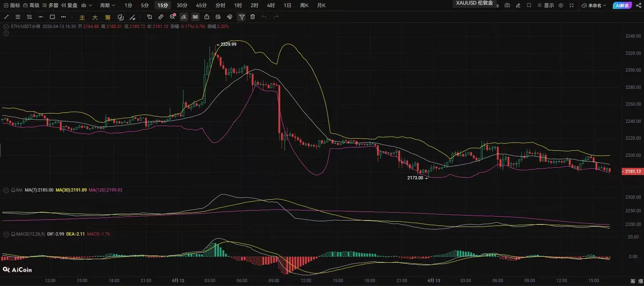Click the AI解读 button

pos(622,5)
